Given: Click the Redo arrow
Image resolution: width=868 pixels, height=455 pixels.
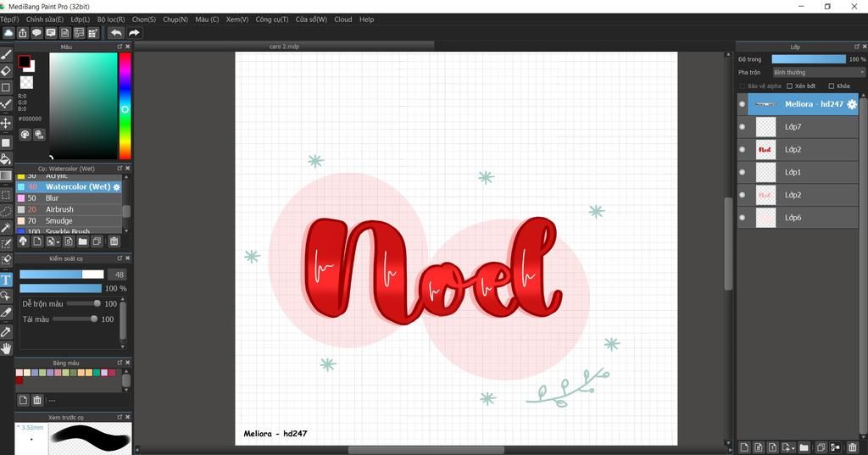Looking at the screenshot, I should [x=134, y=33].
